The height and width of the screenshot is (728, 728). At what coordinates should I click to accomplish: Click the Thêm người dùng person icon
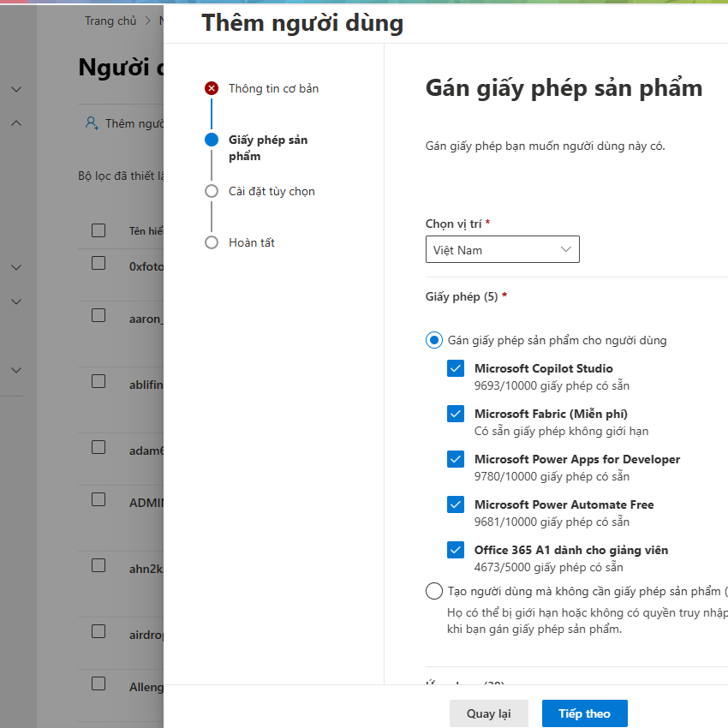(x=92, y=123)
